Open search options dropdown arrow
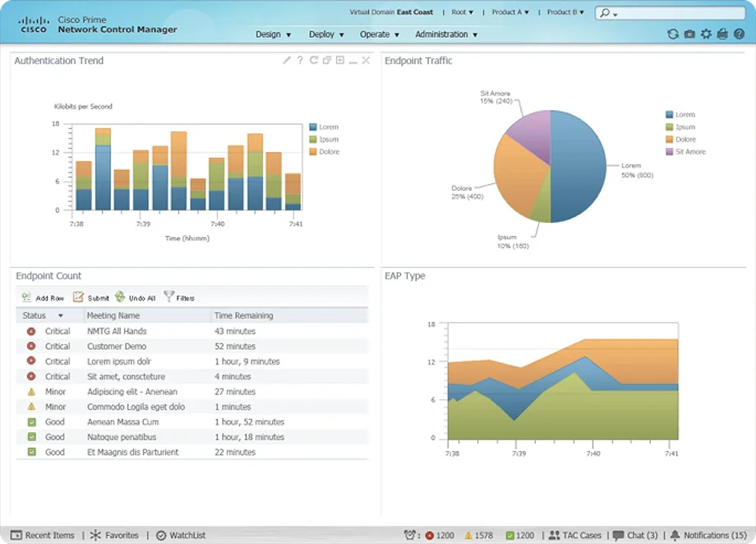 coord(615,15)
